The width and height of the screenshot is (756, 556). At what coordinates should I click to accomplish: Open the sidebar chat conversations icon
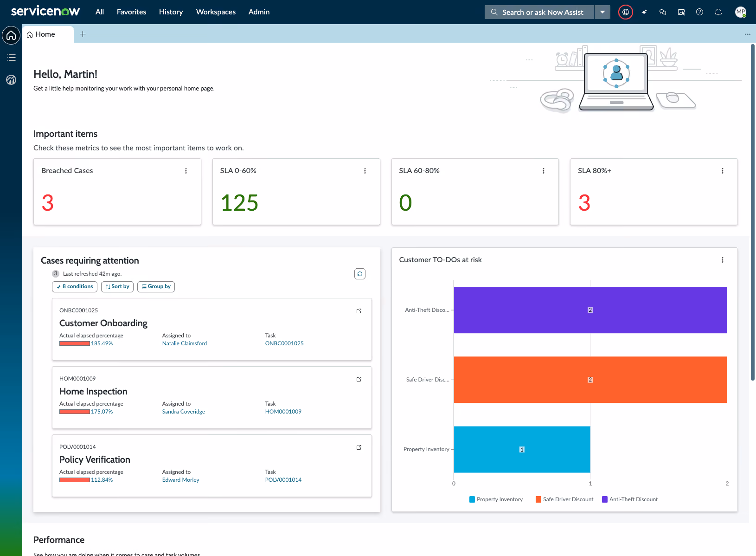tap(663, 12)
